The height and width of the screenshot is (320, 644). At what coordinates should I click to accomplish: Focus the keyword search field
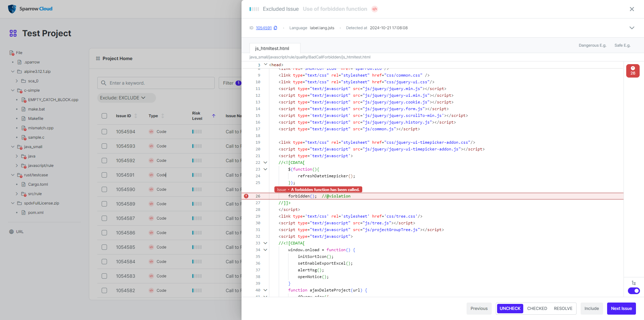click(x=156, y=83)
